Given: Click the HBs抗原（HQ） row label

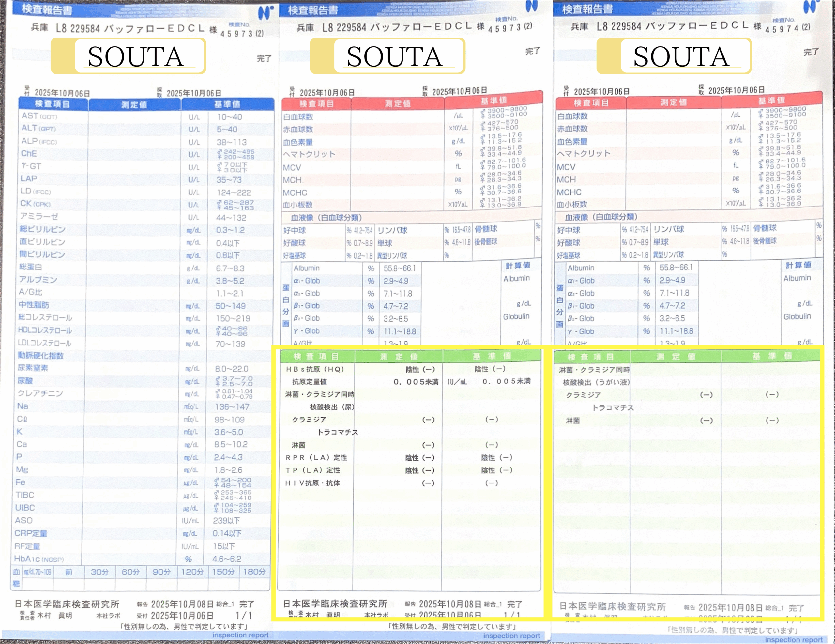Looking at the screenshot, I should tap(315, 369).
